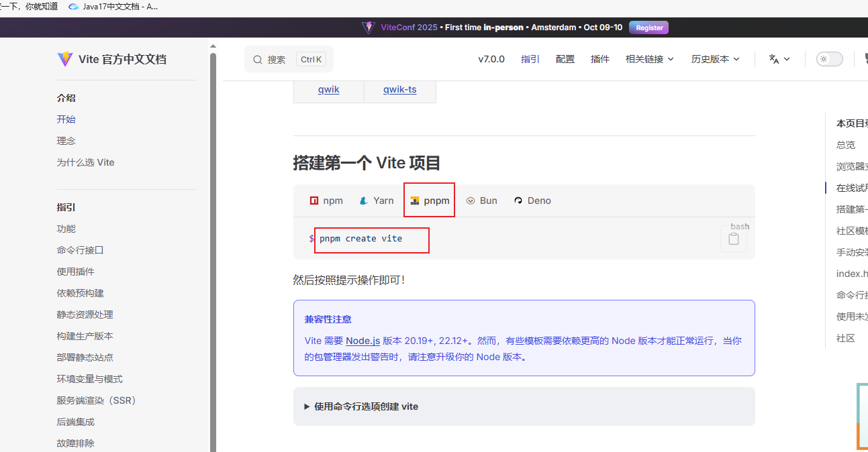Open the language translation icon menu
Screen dimensions: 868x452
tap(779, 59)
